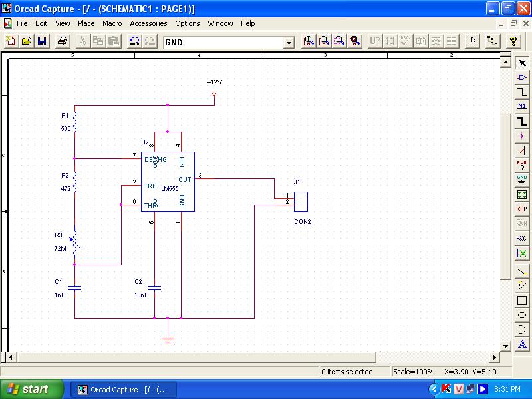
Task: Click the LM555 timer component U2
Action: click(168, 182)
